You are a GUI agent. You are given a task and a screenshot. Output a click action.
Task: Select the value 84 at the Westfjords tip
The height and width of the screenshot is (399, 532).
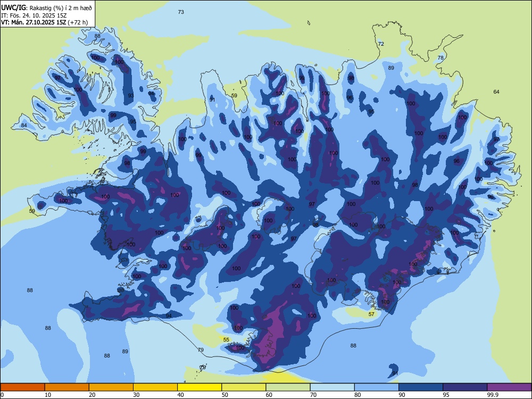24,125
